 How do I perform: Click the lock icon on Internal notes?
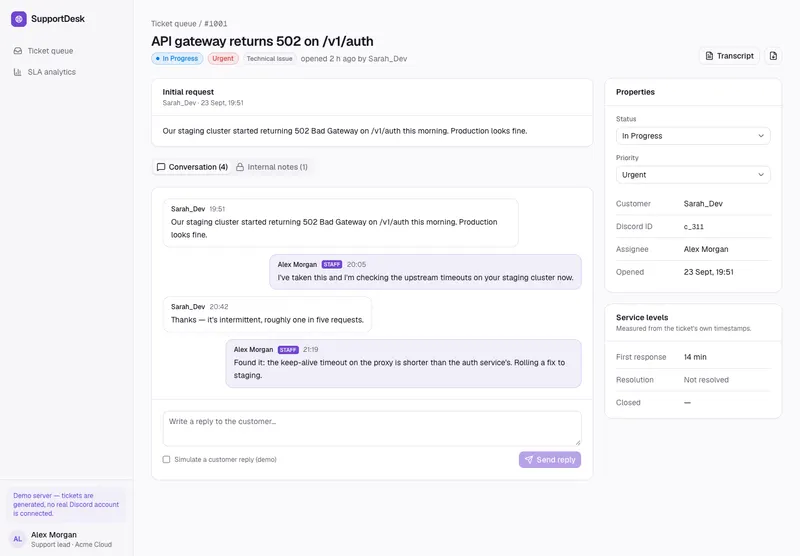[x=240, y=167]
